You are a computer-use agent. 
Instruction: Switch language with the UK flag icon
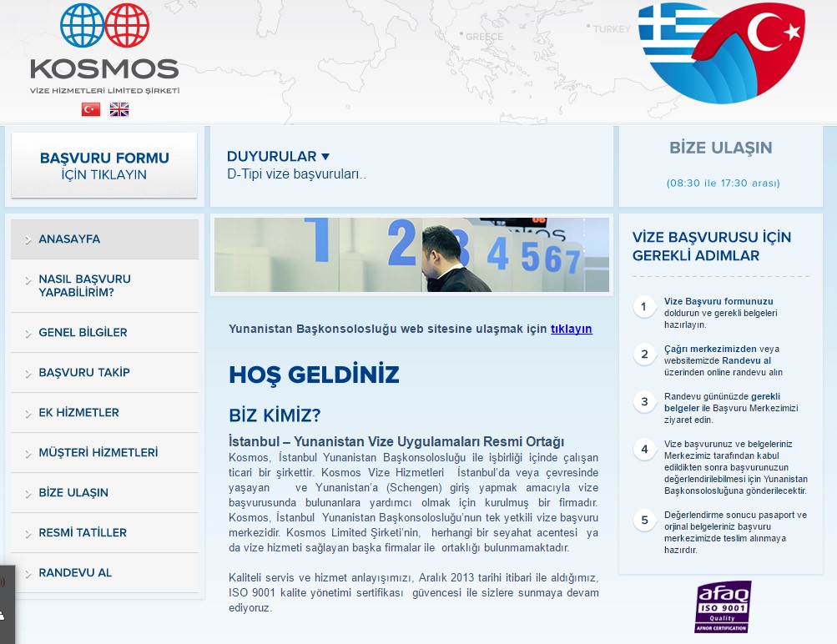point(119,109)
